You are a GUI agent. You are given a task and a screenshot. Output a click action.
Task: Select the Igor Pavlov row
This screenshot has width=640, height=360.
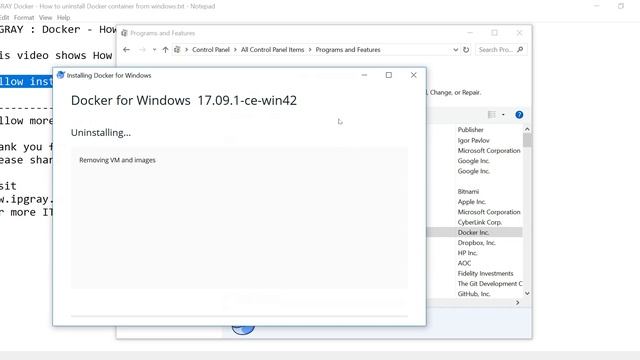point(473,140)
